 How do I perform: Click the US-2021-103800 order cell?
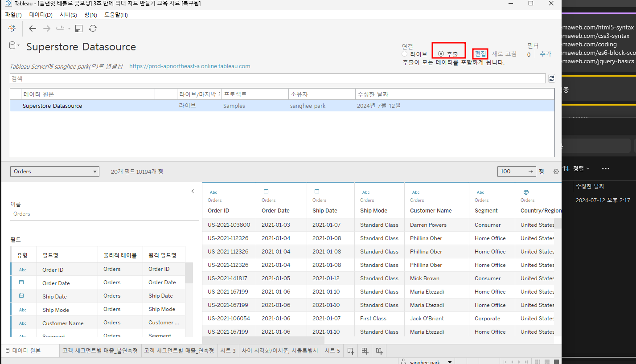[229, 225]
